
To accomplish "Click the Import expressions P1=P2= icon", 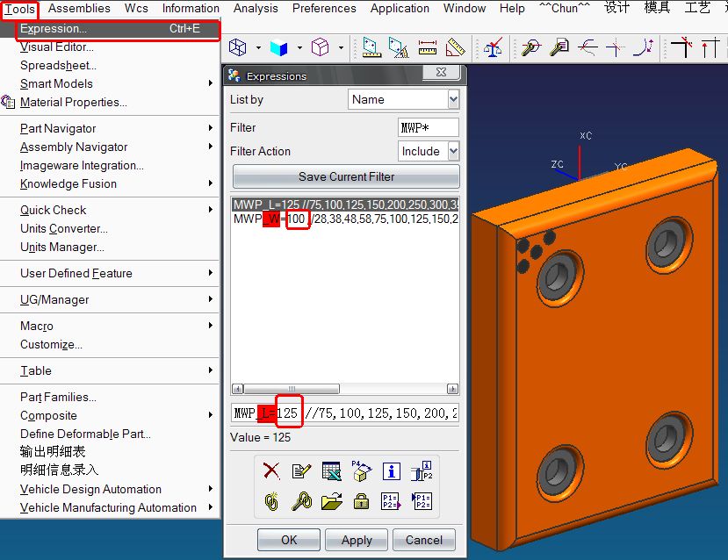I will [x=422, y=501].
